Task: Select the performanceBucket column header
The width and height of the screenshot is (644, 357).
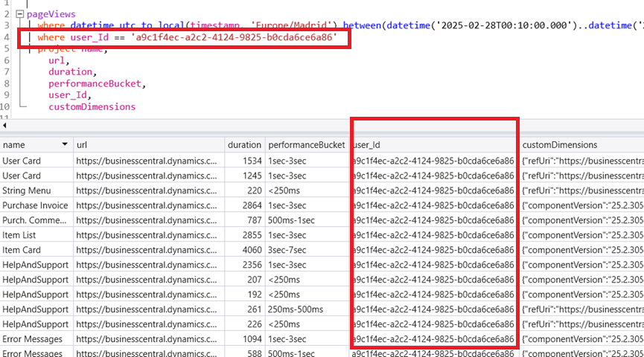Action: (x=307, y=144)
